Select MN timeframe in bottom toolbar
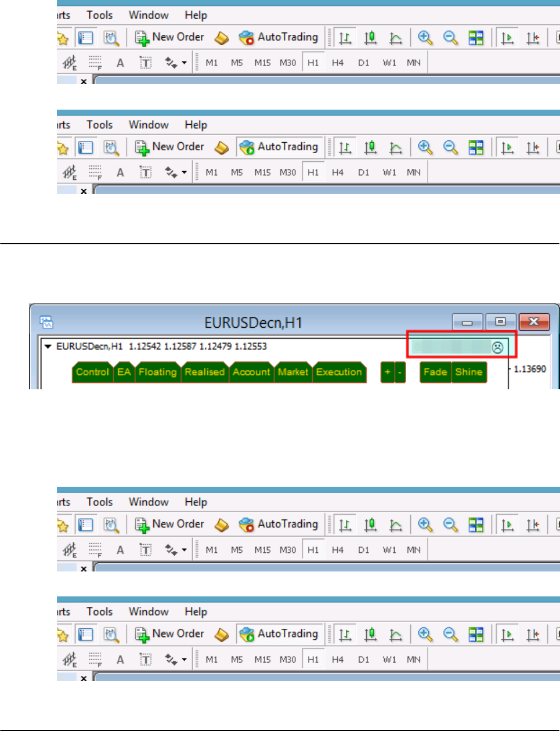Image resolution: width=560 pixels, height=731 pixels. coord(414,660)
